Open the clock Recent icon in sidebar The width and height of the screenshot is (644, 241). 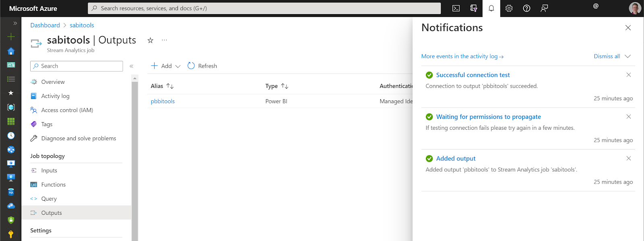pyautogui.click(x=11, y=135)
